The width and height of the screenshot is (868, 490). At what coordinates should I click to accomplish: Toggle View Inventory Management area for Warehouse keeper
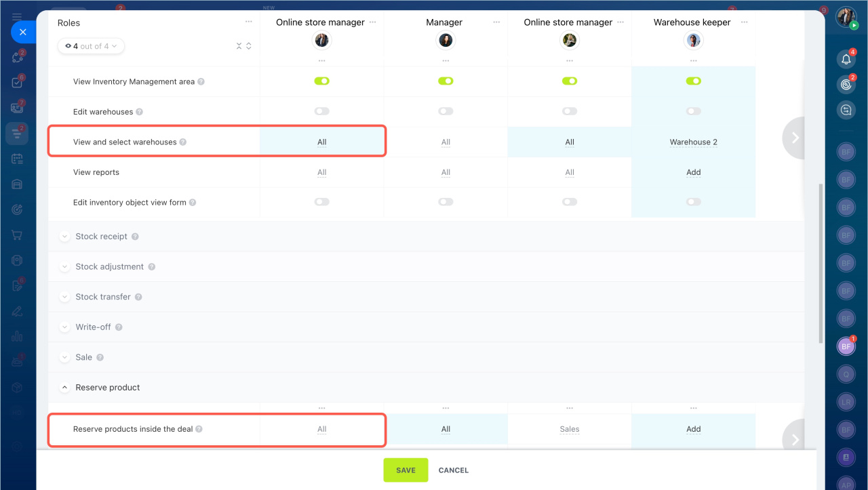(x=693, y=81)
